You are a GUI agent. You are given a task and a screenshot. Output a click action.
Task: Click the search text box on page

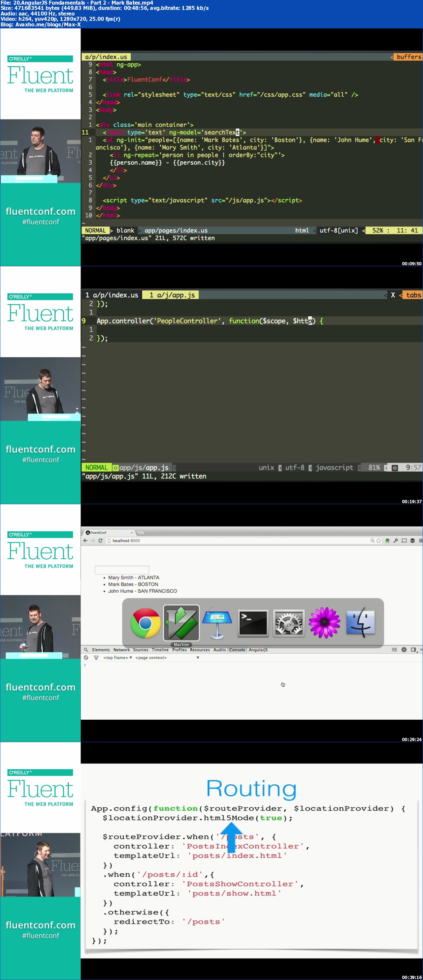pos(122,570)
